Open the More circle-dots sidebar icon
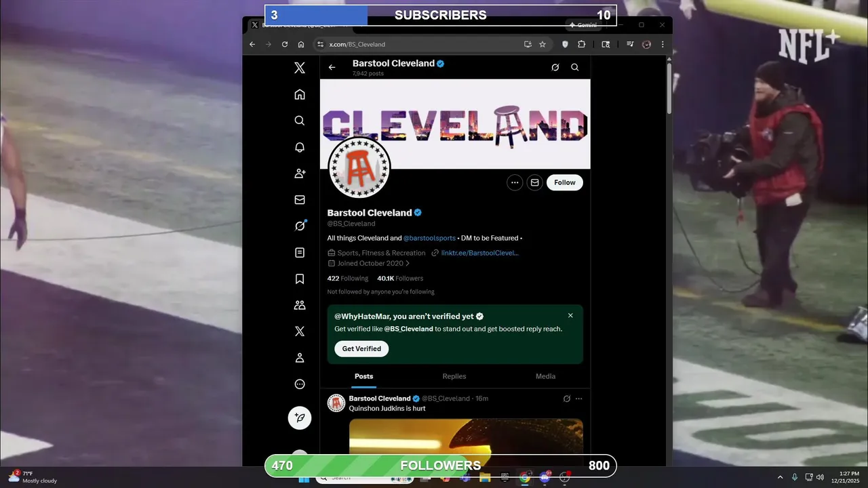Screen dimensions: 868x488 300,384
